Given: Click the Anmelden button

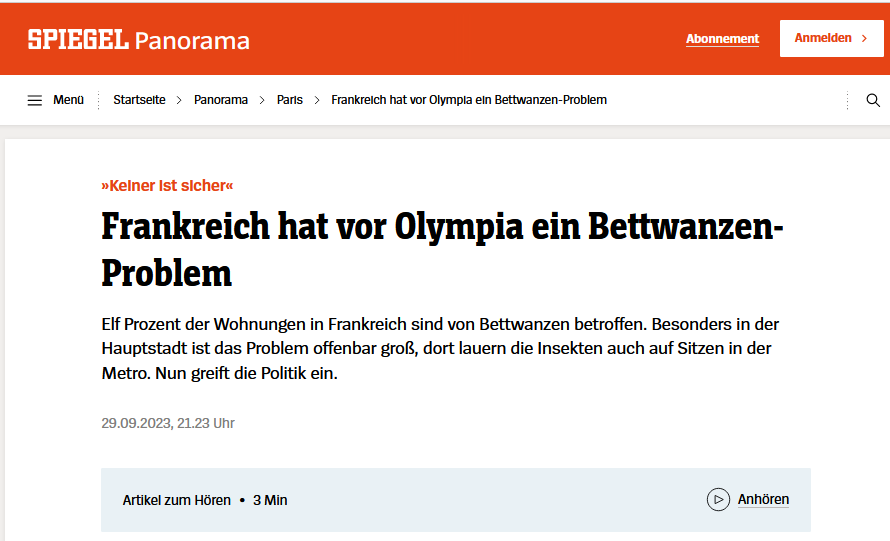Looking at the screenshot, I should [822, 38].
